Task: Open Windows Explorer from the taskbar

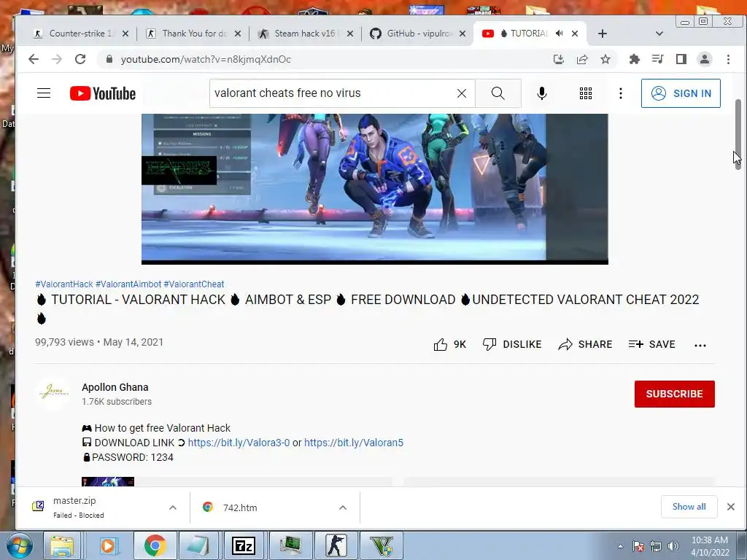Action: (63, 545)
